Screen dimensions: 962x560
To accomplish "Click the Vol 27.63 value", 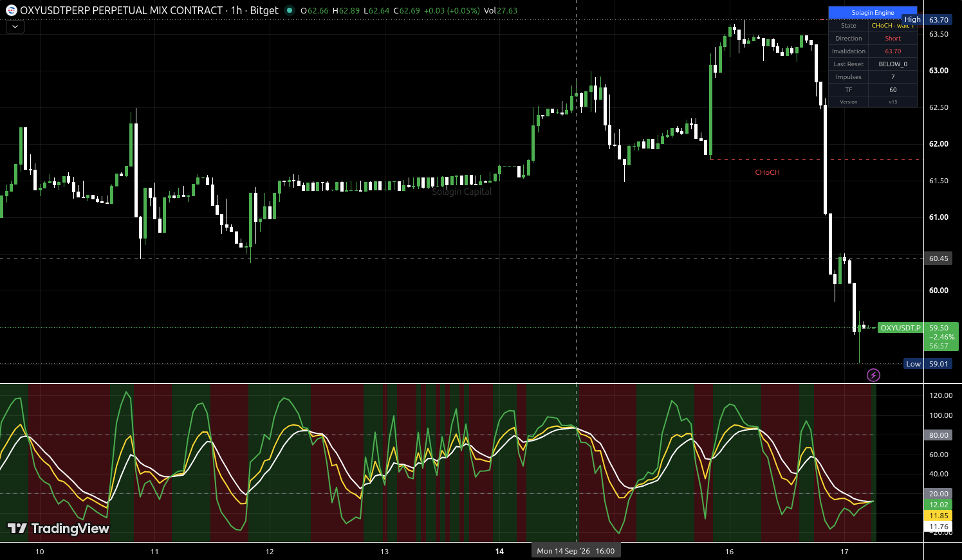I will click(x=501, y=11).
